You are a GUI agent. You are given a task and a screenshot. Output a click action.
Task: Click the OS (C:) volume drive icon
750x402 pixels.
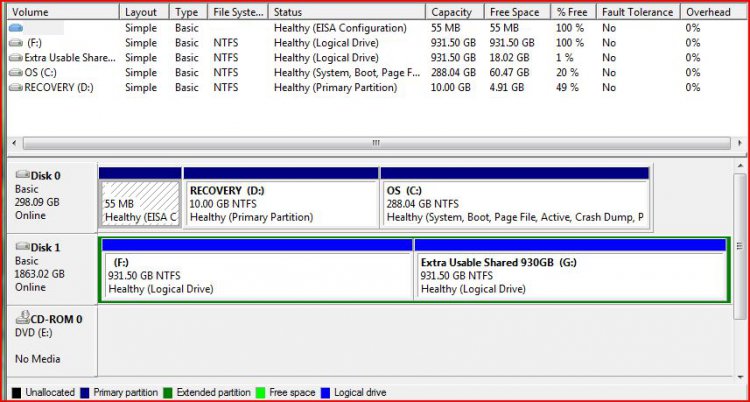(x=16, y=73)
